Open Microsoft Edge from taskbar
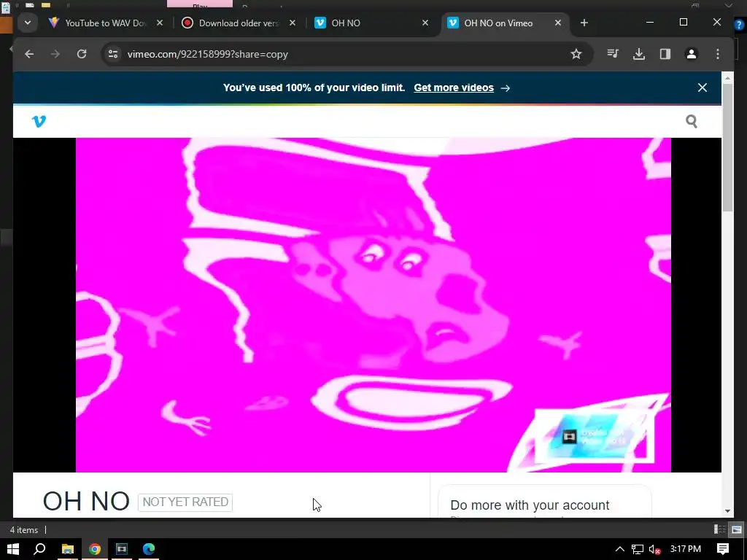This screenshot has width=747, height=560. 149,549
